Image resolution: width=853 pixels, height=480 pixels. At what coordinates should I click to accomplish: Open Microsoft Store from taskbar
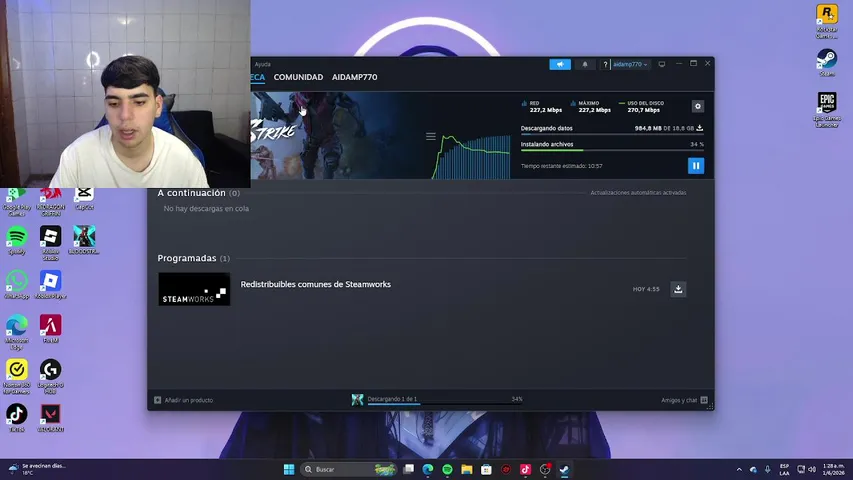486,469
